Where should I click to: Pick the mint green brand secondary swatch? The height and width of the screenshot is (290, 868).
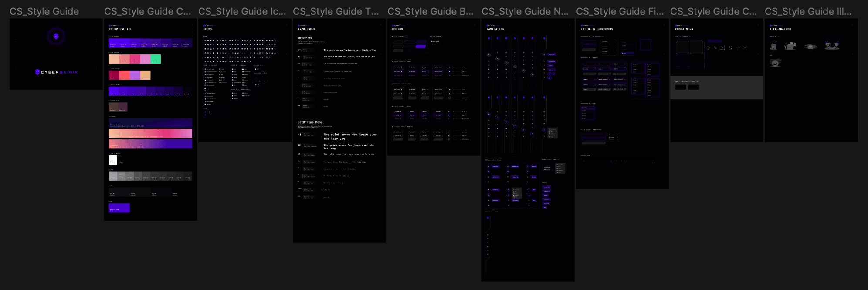[x=156, y=59]
